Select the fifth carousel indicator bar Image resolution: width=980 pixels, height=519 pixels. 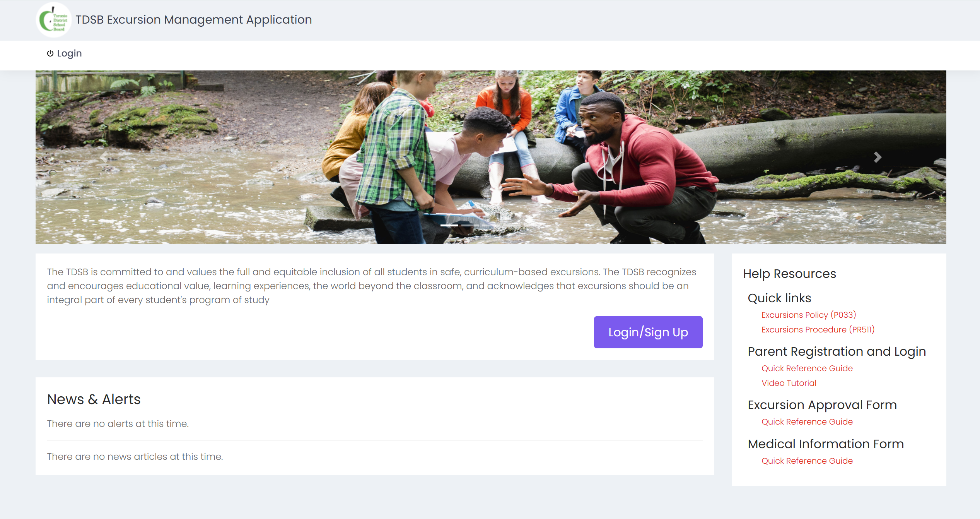tap(533, 225)
